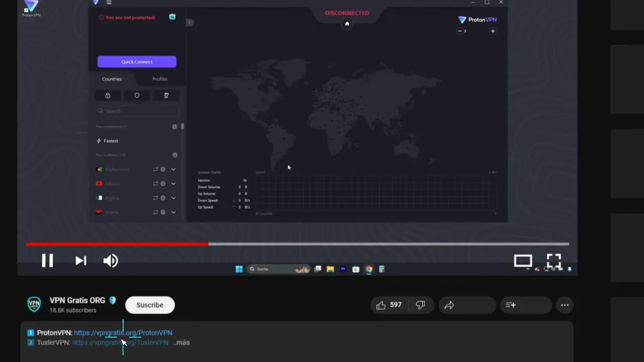Click the Save to playlist button
The height and width of the screenshot is (362, 644).
526,305
